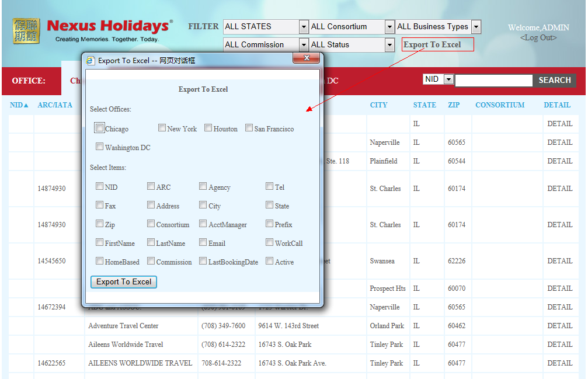Sort table by STATE column header
The height and width of the screenshot is (379, 588).
[x=425, y=105]
